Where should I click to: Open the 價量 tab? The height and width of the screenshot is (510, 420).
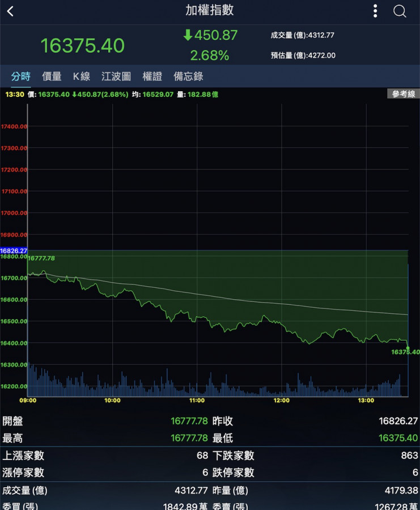[52, 76]
